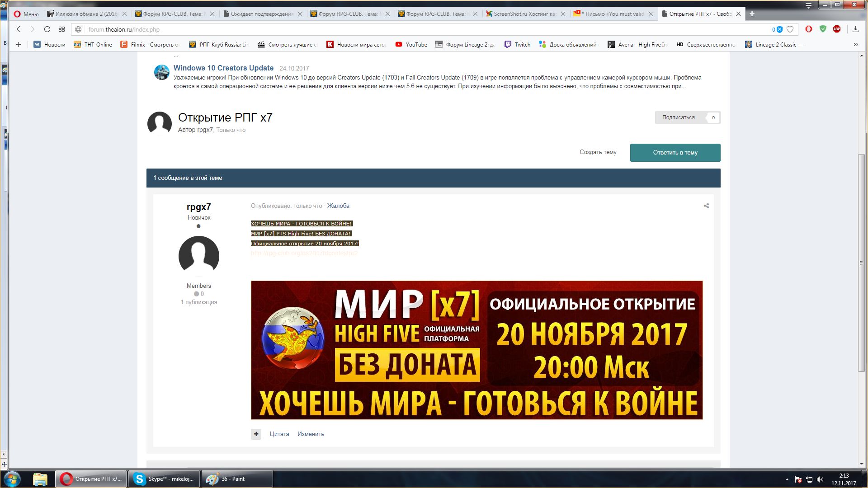
Task: Click the share icon on the post
Action: [706, 206]
